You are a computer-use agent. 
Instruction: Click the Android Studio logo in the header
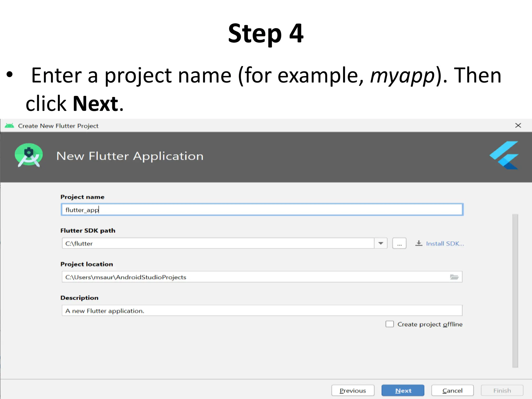(29, 155)
